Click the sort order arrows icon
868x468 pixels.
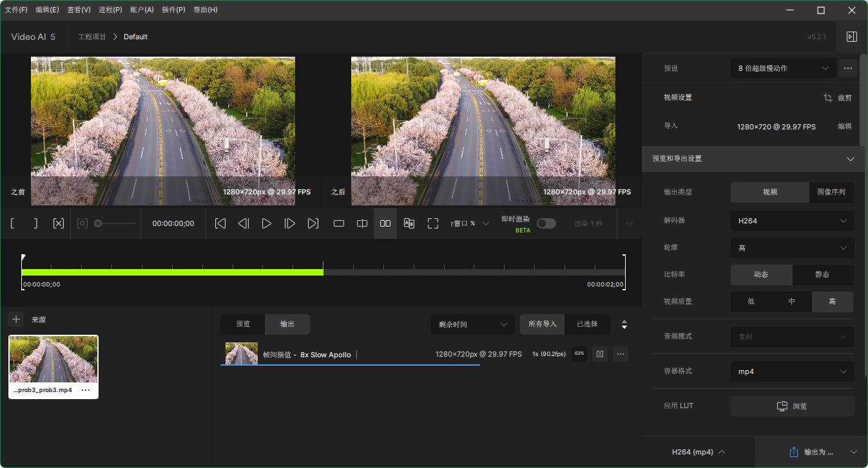coord(624,324)
